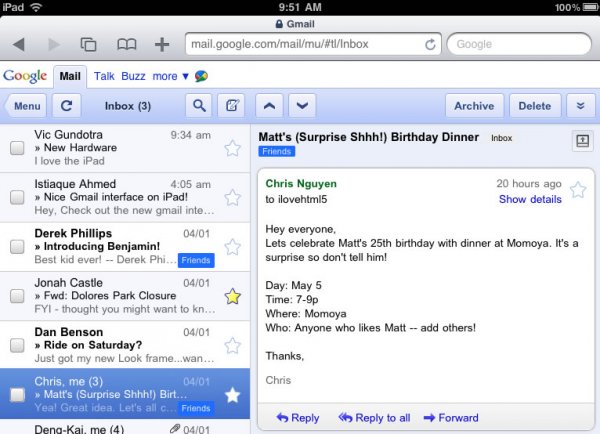
Task: Star the Istiaque Ahmed email
Action: tap(232, 198)
